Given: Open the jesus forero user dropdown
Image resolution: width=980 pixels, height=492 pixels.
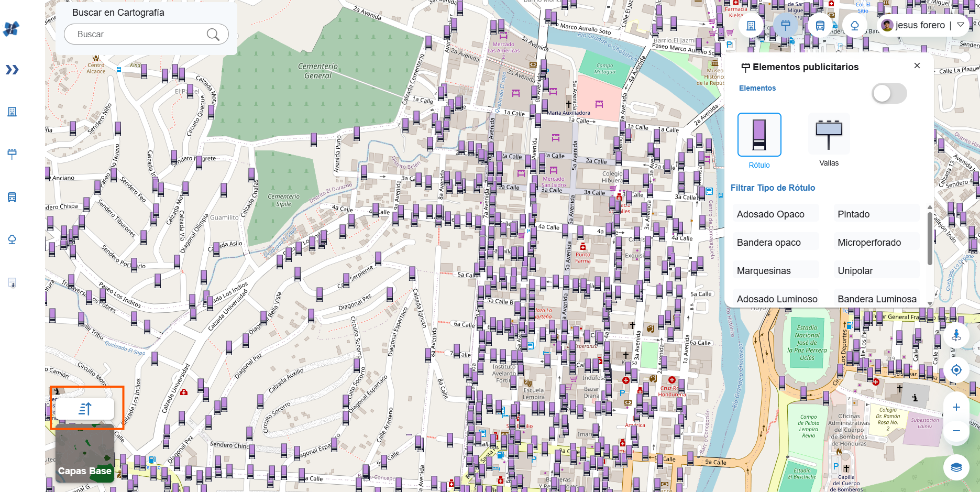Looking at the screenshot, I should pos(961,25).
